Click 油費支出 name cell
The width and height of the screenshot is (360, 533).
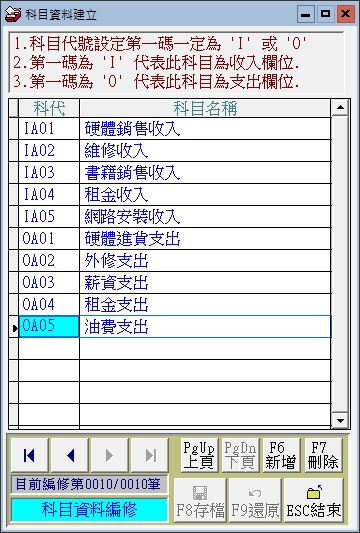(205, 327)
